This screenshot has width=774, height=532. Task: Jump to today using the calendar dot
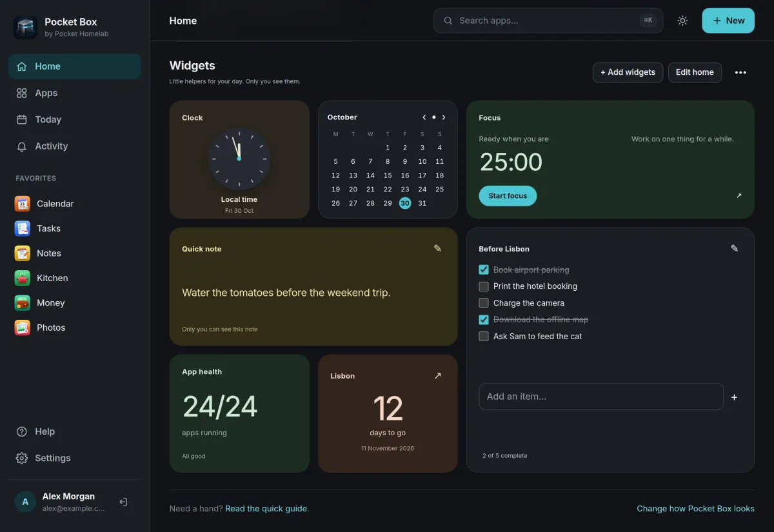[433, 117]
